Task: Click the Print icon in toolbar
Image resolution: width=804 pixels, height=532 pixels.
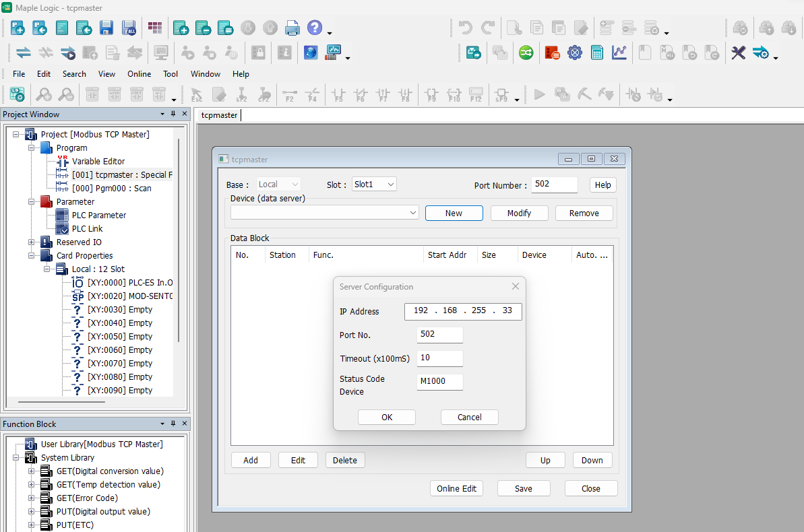Action: 292,28
